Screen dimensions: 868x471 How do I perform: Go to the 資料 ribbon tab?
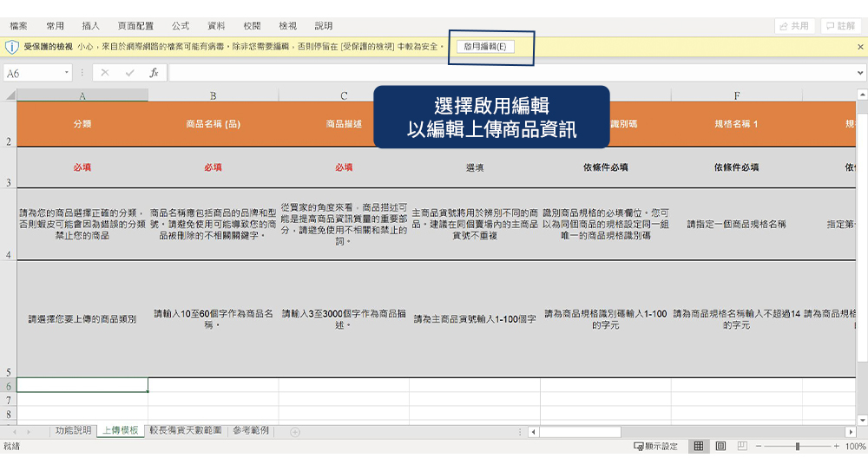point(216,26)
